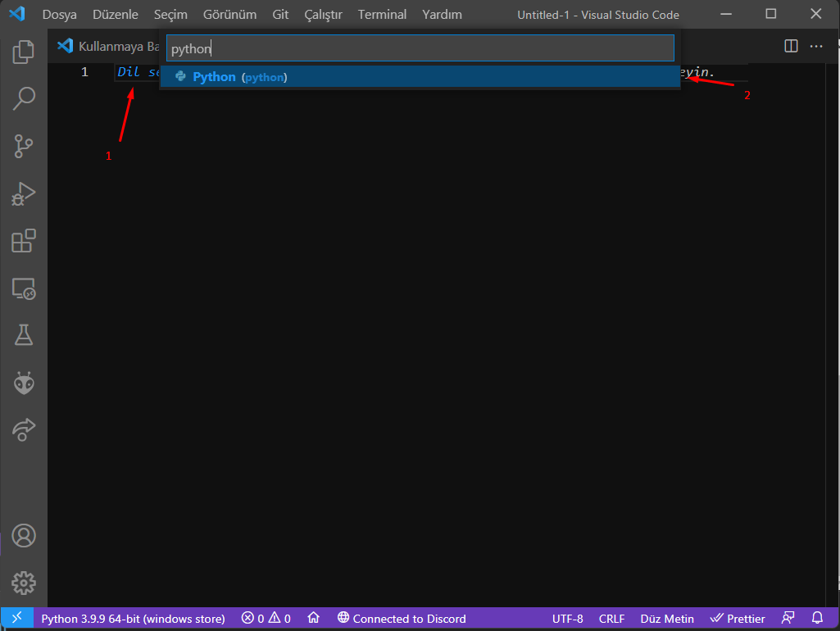Open the Görünüm menu
Viewport: 840px width, 631px height.
[229, 15]
